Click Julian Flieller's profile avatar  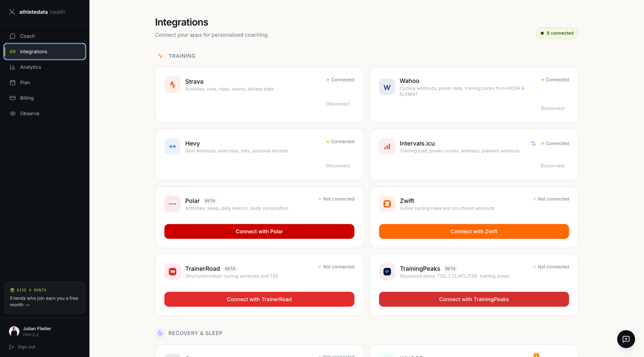(x=14, y=331)
